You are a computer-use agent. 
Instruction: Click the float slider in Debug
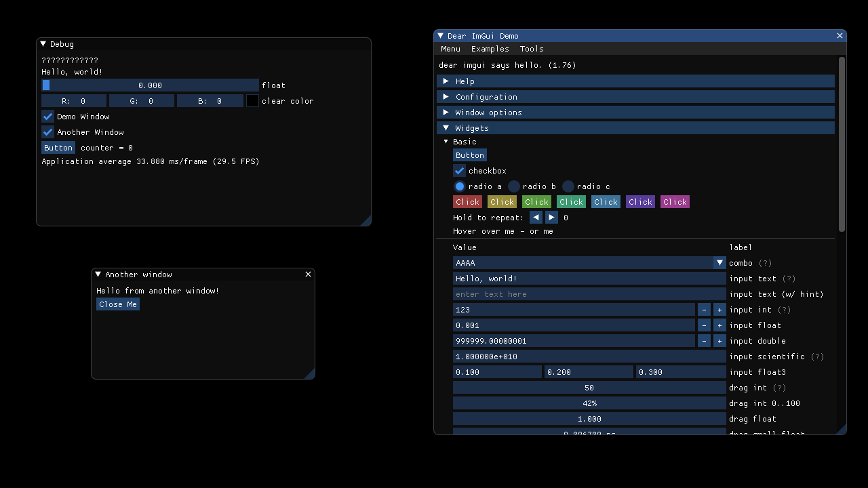point(150,85)
